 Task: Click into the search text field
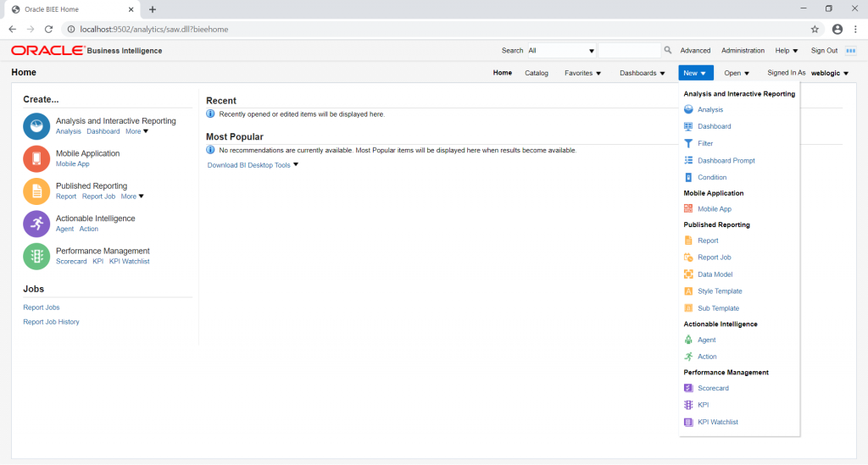click(630, 50)
